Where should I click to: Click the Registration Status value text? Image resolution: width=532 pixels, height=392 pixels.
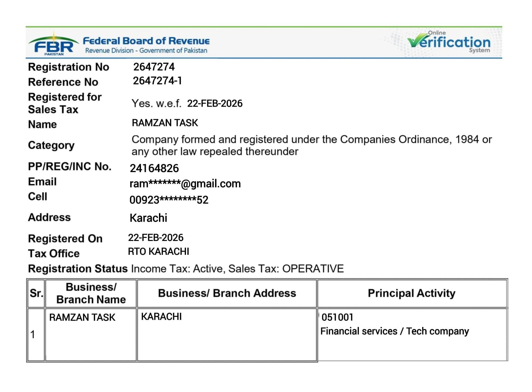[237, 269]
